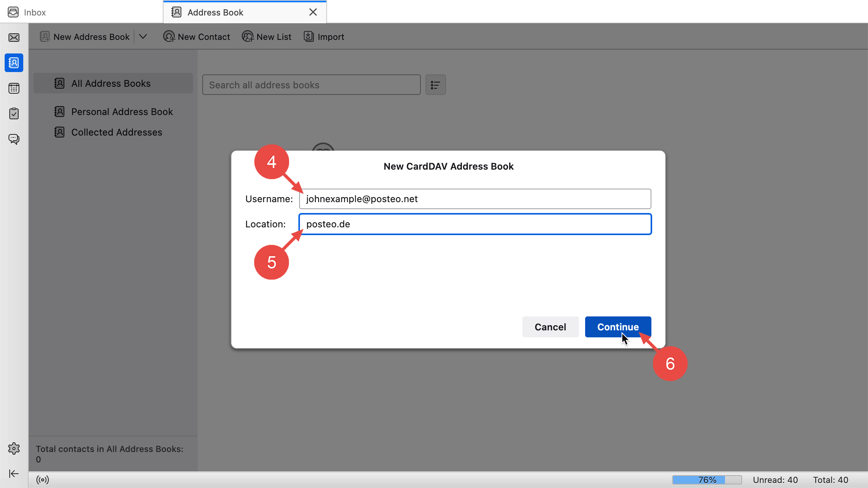This screenshot has height=488, width=868.
Task: Click the online status indicator icon
Action: point(43,480)
